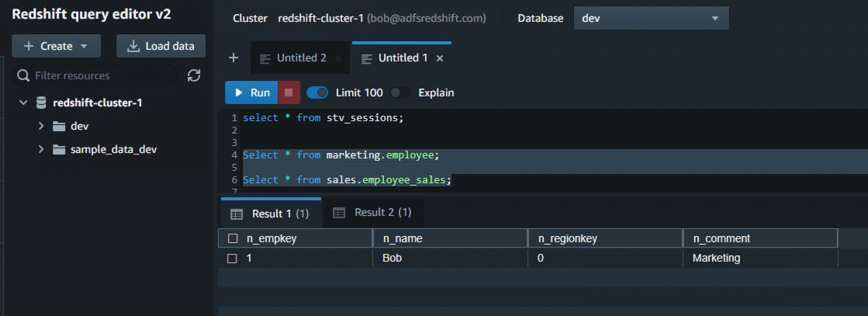Screen dimensions: 868x316
Task: Click the redshift-cluster-1 tree label
Action: click(98, 102)
